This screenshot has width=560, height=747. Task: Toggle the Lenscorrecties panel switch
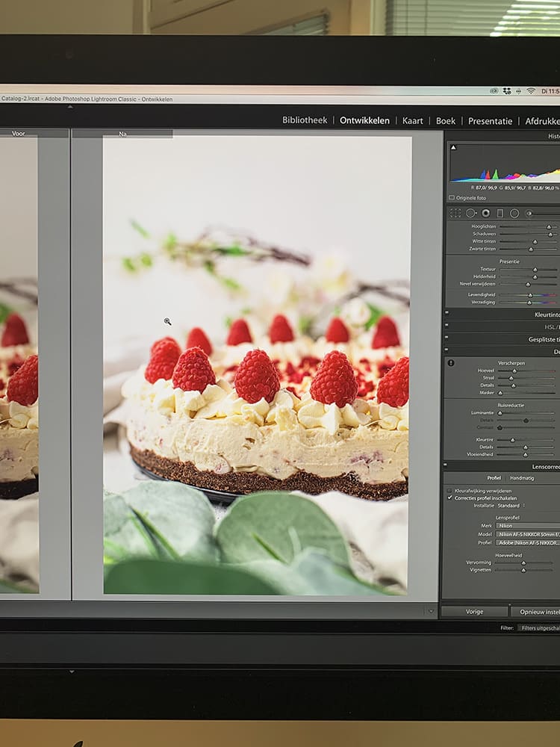click(x=445, y=465)
